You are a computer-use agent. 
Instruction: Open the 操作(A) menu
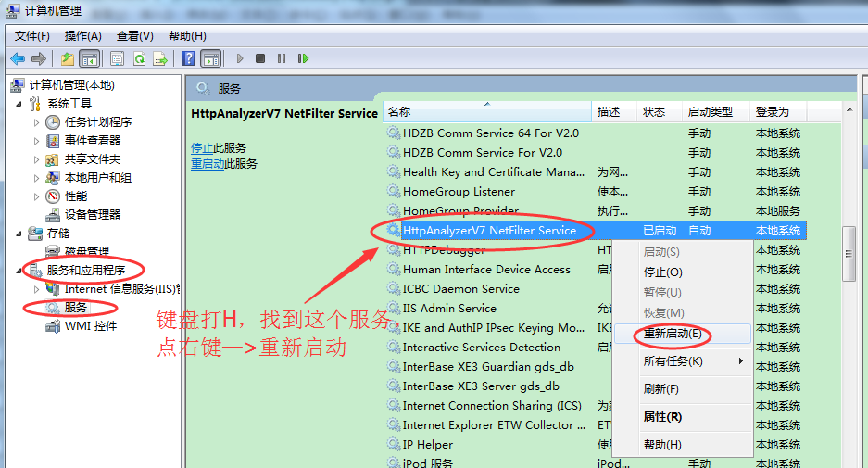coord(82,35)
